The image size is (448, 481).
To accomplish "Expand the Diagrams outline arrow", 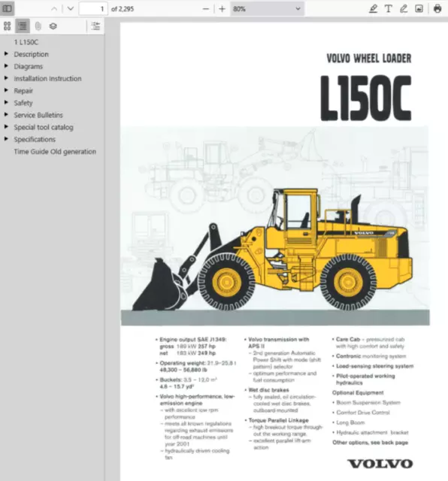I will (x=6, y=65).
